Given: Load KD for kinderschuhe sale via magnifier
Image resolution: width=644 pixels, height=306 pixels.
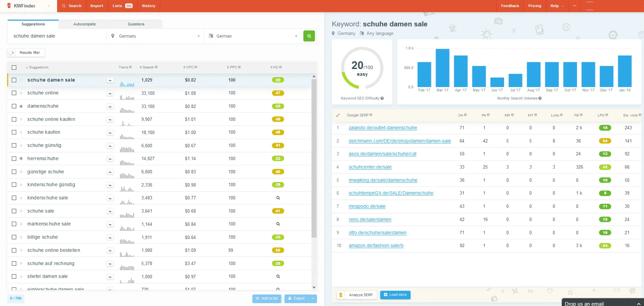Looking at the screenshot, I should click(278, 198).
